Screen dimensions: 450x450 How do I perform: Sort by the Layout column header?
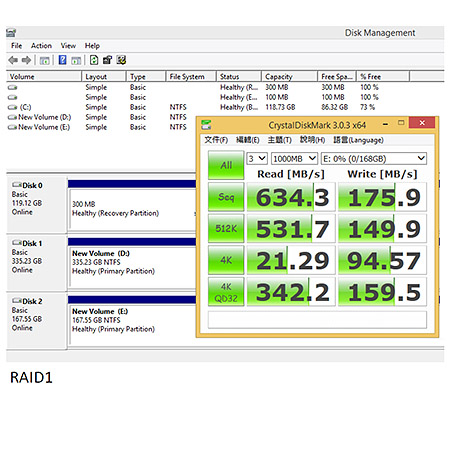(104, 76)
